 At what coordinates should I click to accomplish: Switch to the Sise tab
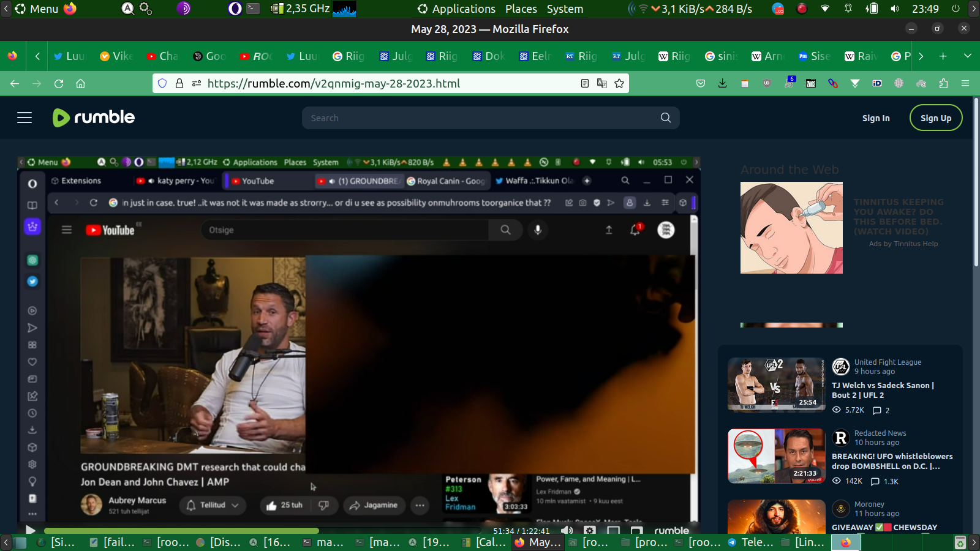click(815, 56)
